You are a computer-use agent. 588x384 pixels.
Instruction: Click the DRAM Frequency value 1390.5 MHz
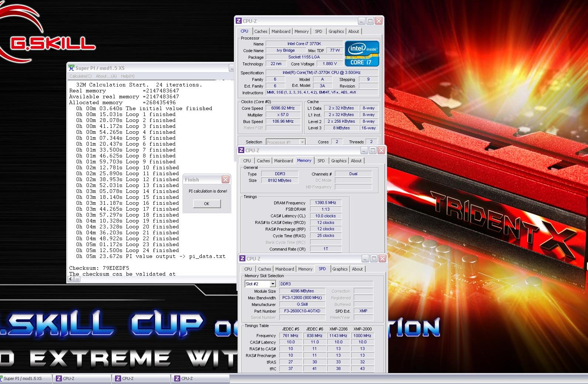(326, 203)
